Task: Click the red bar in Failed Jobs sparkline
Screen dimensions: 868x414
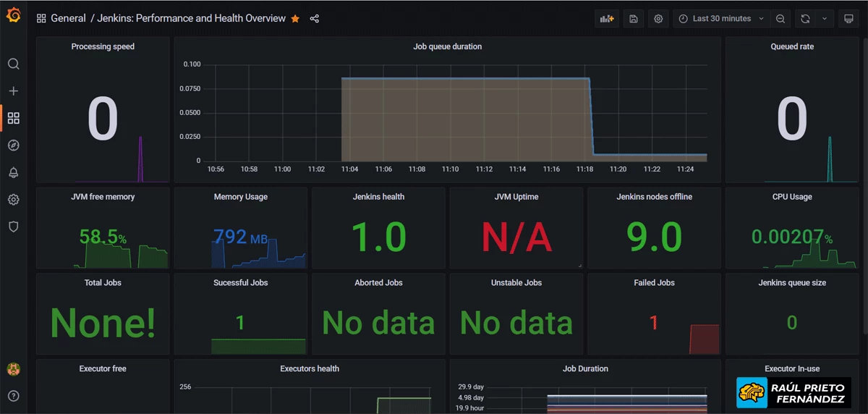Action: (x=705, y=339)
